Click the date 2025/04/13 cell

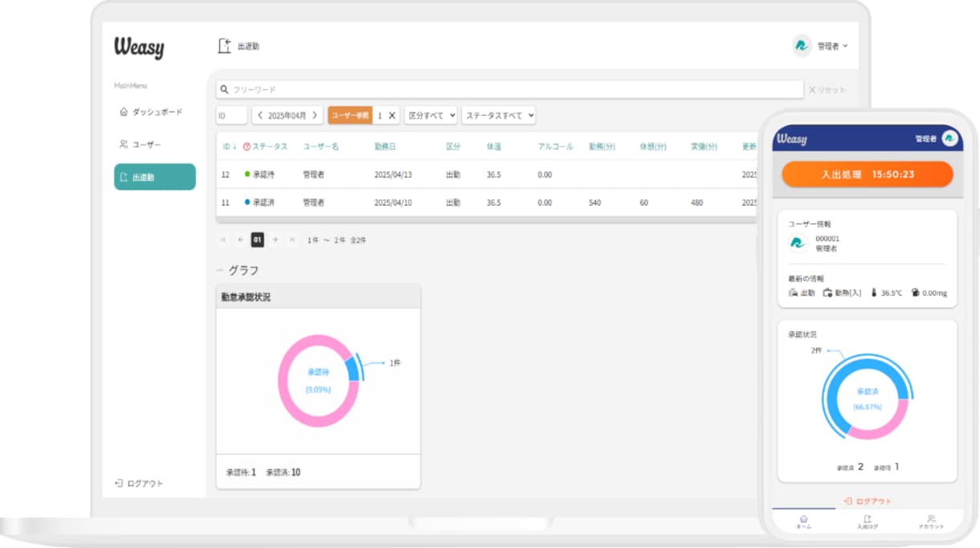[x=393, y=174]
